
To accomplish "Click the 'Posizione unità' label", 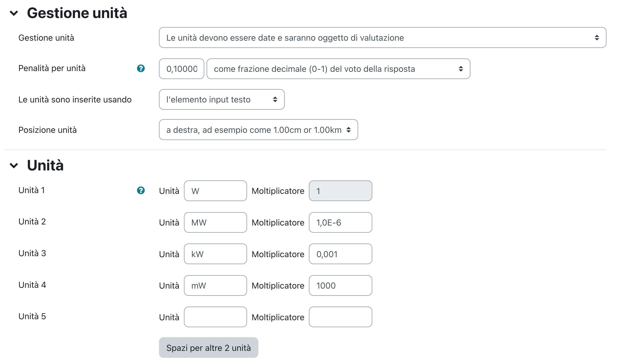I will (x=48, y=130).
